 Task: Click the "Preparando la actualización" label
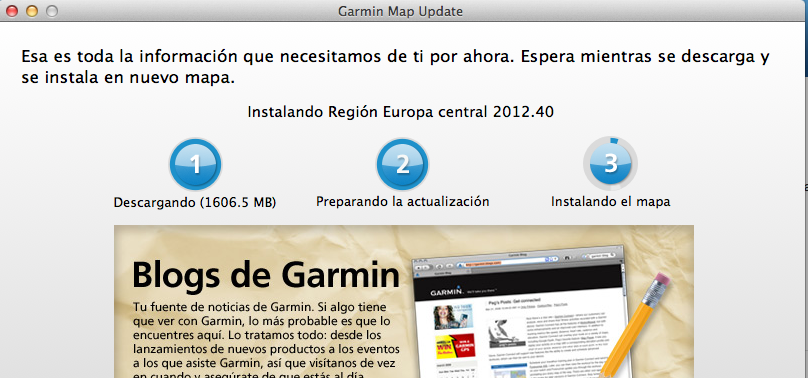coord(402,201)
